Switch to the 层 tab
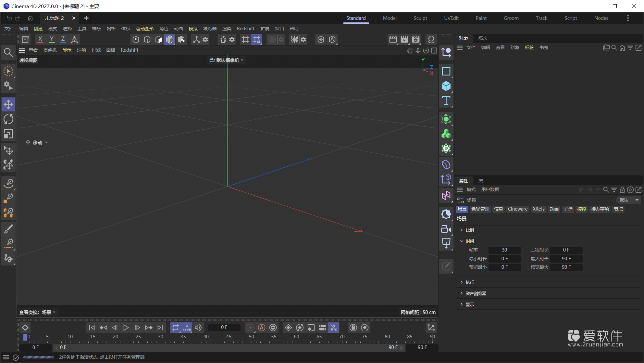Viewport: 644px width, 363px height. point(481,181)
